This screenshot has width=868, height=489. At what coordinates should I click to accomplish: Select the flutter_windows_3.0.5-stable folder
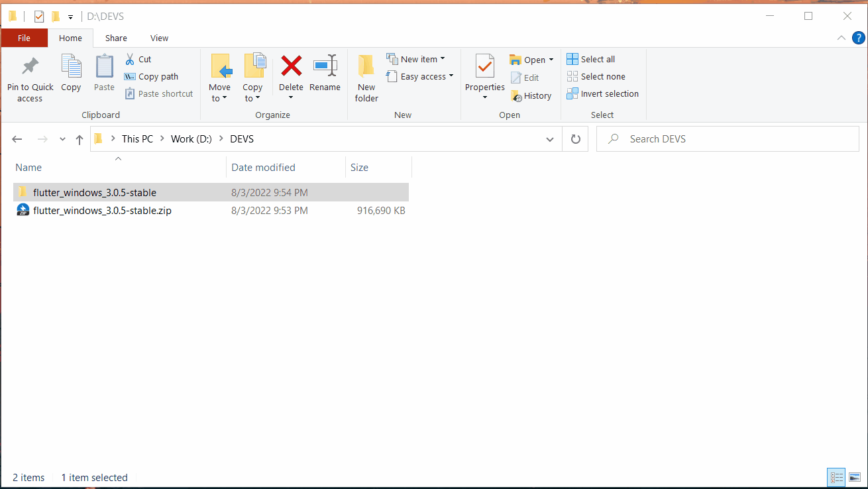pyautogui.click(x=211, y=193)
